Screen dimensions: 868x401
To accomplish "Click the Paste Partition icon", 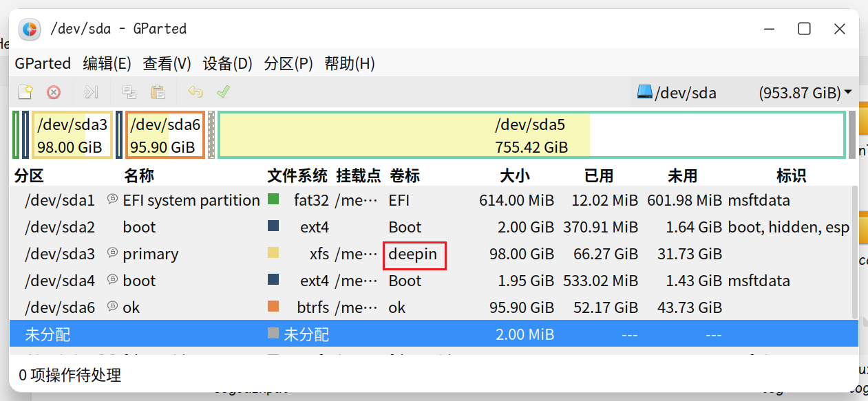I will (157, 91).
